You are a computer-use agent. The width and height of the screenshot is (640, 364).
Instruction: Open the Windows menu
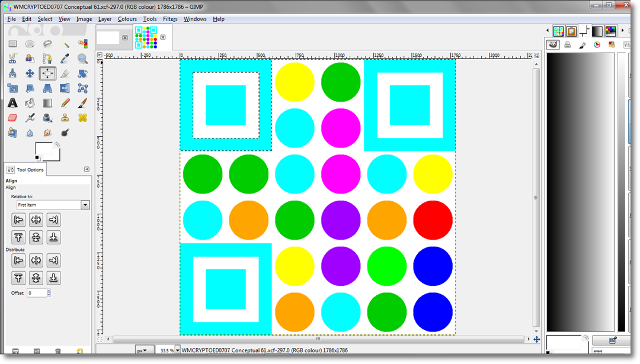[x=195, y=19]
